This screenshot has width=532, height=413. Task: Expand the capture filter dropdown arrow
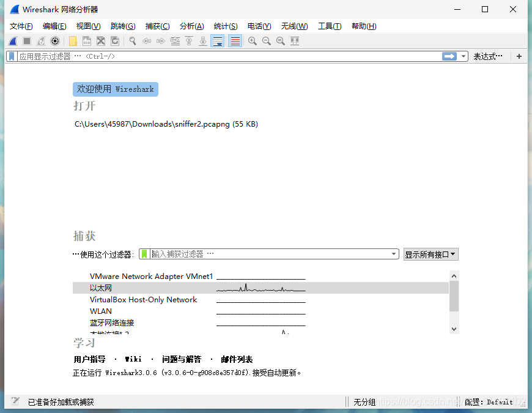(x=394, y=254)
